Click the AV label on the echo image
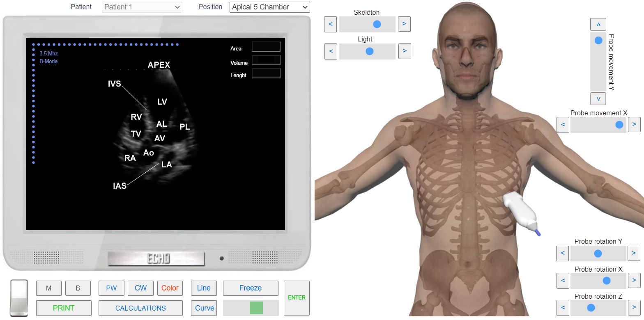Screen dimensions: 644x320 coord(160,139)
